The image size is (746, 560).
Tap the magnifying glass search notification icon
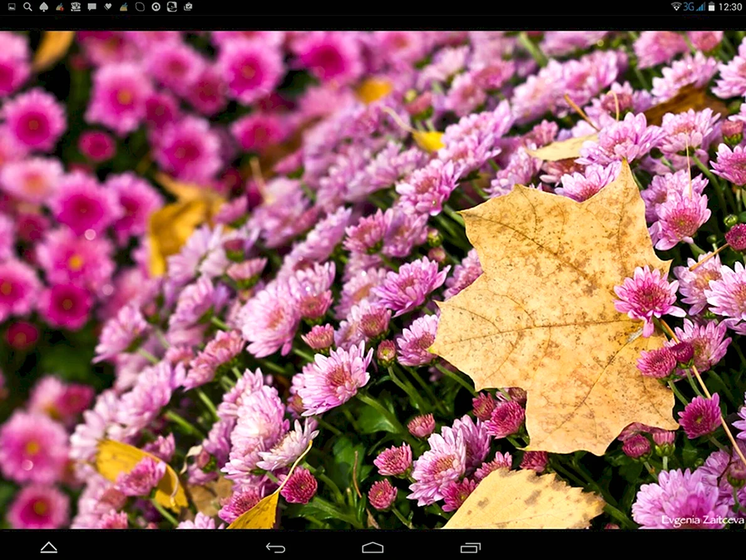(x=28, y=7)
